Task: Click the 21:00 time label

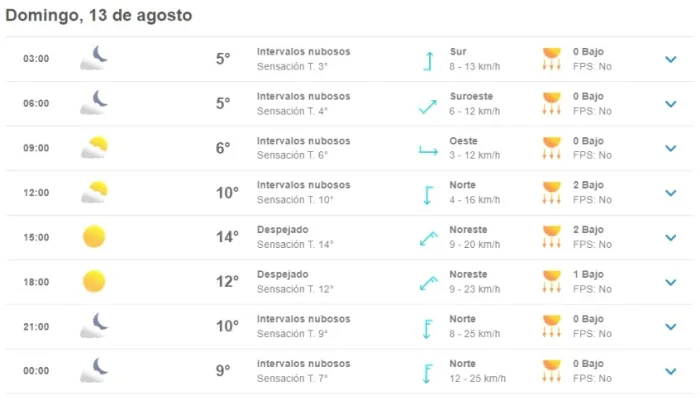Action: [x=36, y=327]
